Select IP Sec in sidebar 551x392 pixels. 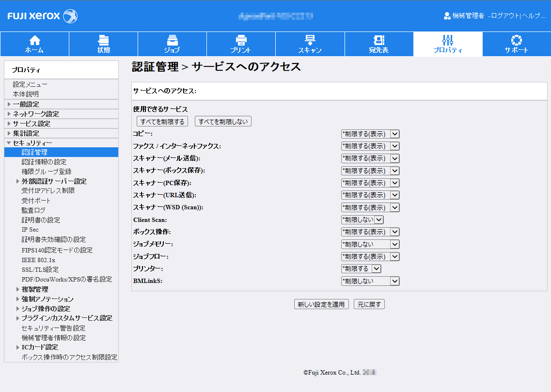coord(30,230)
